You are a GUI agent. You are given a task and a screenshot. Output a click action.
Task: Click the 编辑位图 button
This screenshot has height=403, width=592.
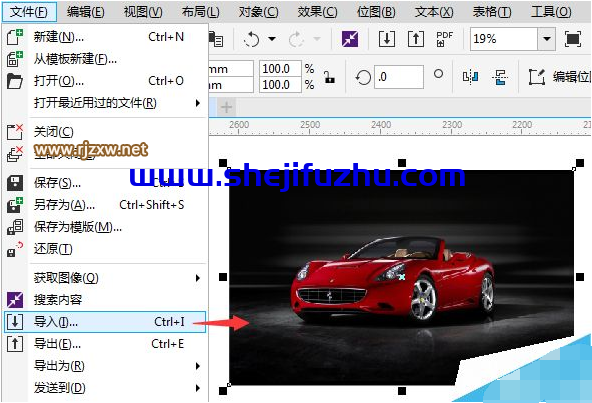coord(559,77)
